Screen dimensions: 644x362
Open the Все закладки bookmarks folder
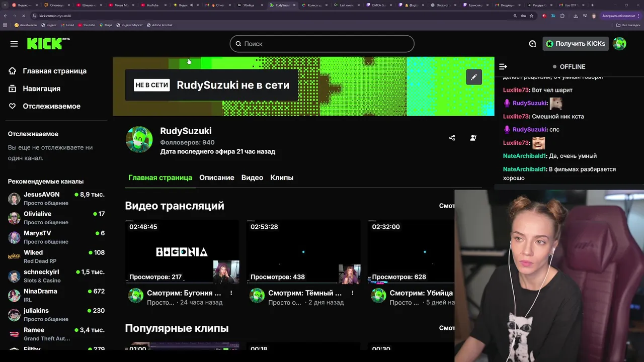click(629, 25)
